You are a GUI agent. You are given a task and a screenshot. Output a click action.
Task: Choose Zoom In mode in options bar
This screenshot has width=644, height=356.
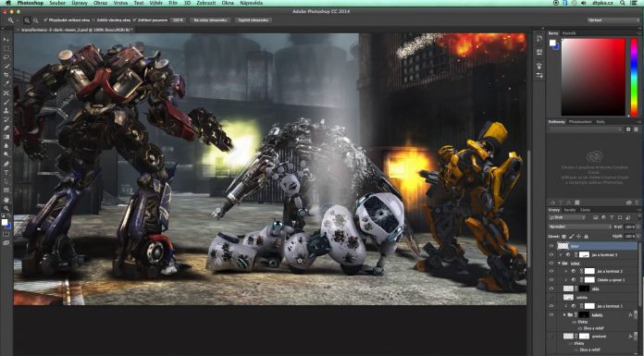[x=27, y=20]
